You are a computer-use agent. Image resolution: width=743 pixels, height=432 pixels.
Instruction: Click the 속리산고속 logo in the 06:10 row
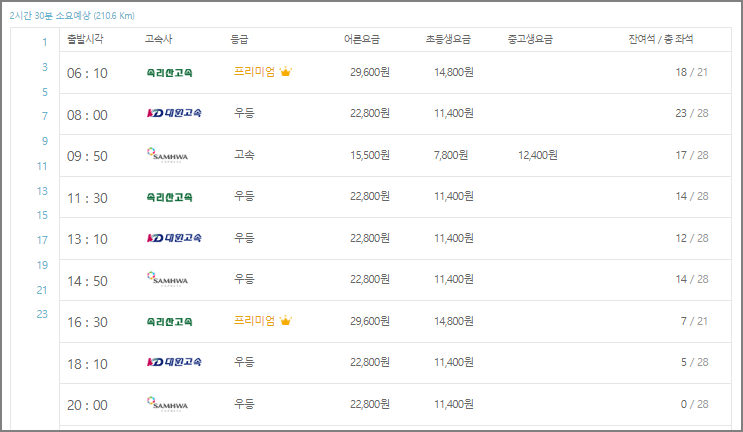click(169, 72)
